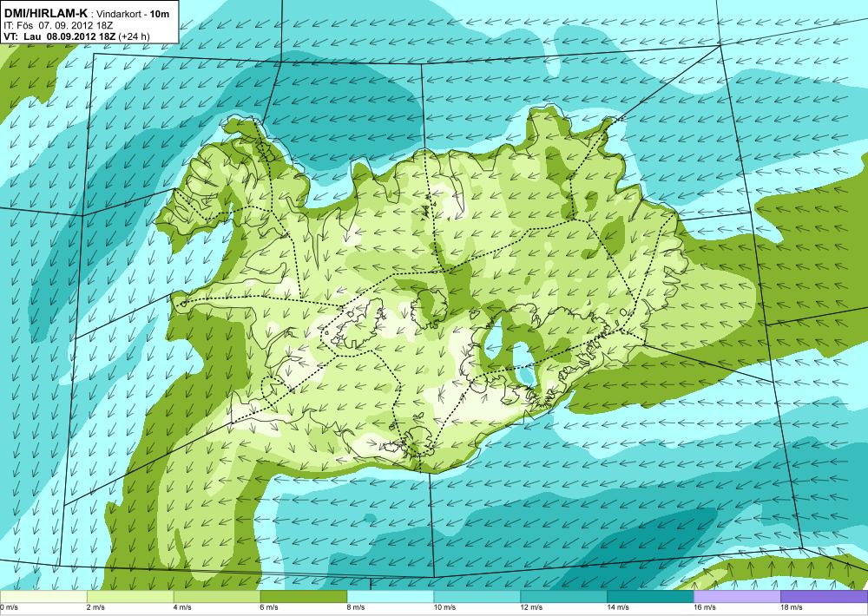Click the '4 m/s' legend label
Viewport: 868px width, 616px height.
click(183, 607)
